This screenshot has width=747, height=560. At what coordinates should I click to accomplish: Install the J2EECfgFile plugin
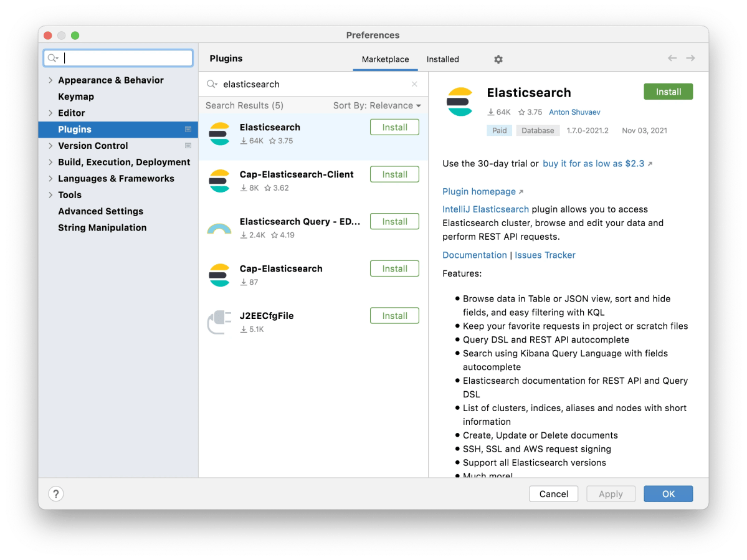[394, 316]
